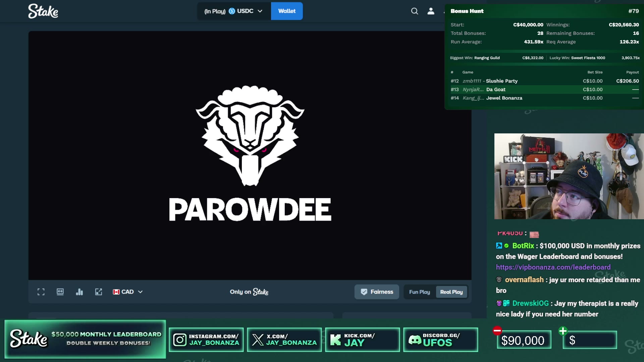Viewport: 644px width, 362px height.
Task: Select Slushie Party row in bonus list
Action: click(544, 81)
